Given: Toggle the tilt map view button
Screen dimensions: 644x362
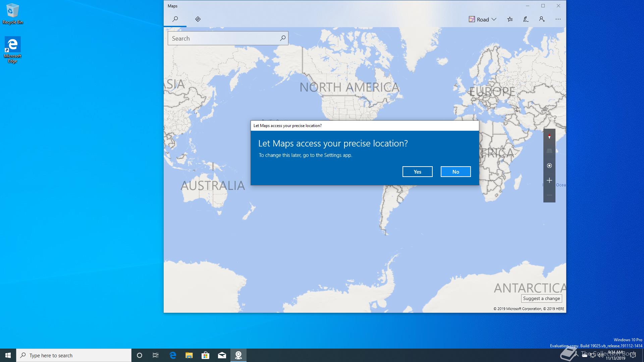Looking at the screenshot, I should click(x=549, y=151).
